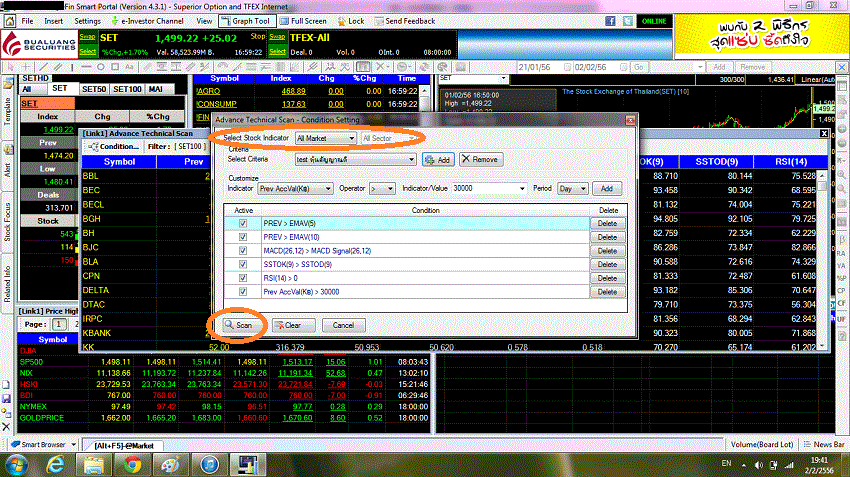This screenshot has height=477, width=850.
Task: Open the SET symbol dropdown above chart
Action: (504, 79)
